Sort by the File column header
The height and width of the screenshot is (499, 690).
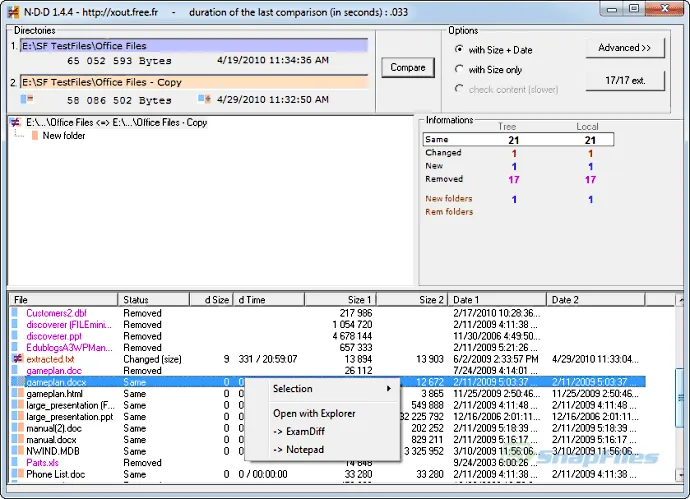click(64, 300)
